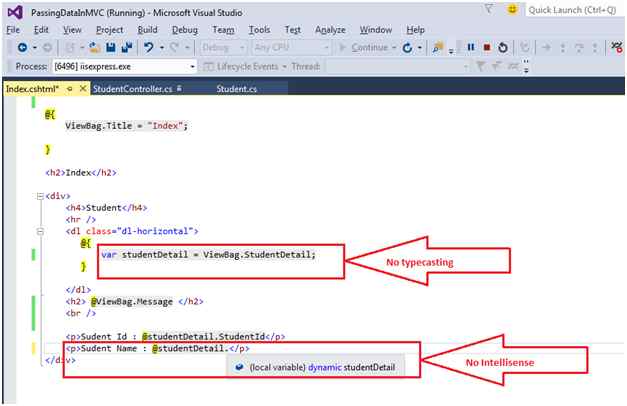Collapse the dl block outlining expander

(40, 231)
